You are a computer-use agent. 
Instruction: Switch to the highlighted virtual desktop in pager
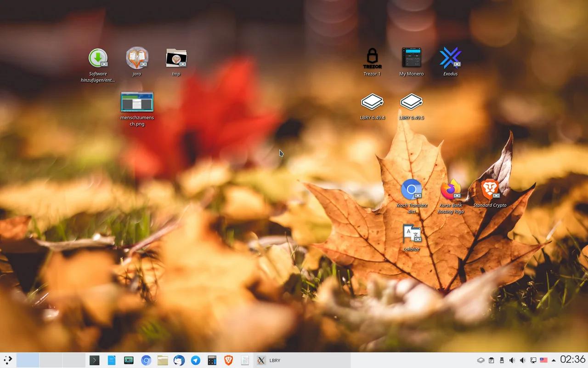[x=28, y=360]
